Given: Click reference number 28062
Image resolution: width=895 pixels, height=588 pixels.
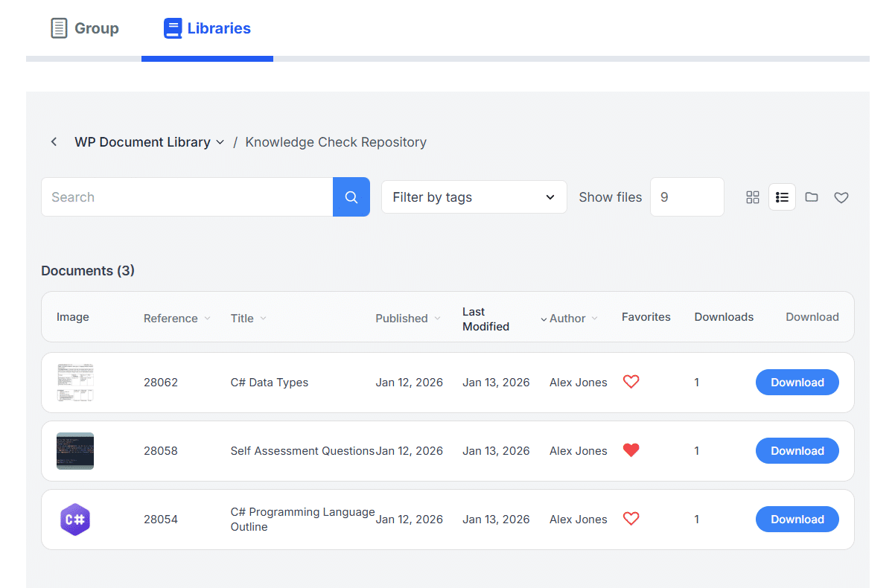Looking at the screenshot, I should [x=161, y=383].
